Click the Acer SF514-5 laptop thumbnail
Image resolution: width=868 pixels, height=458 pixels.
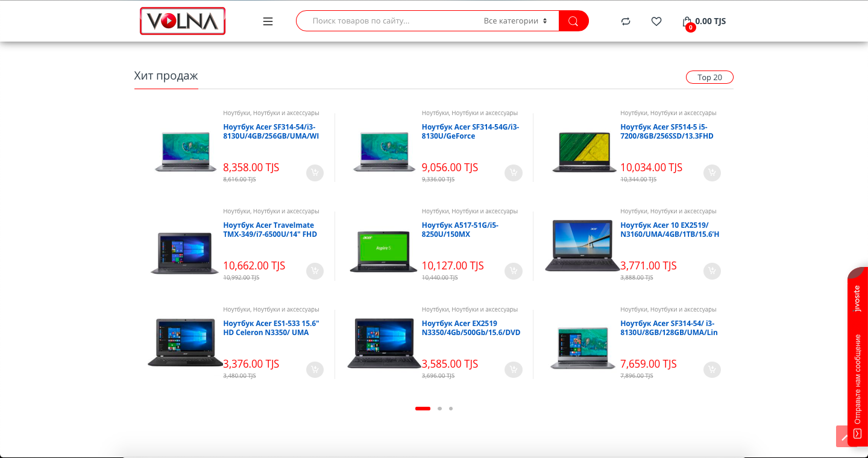click(x=584, y=152)
